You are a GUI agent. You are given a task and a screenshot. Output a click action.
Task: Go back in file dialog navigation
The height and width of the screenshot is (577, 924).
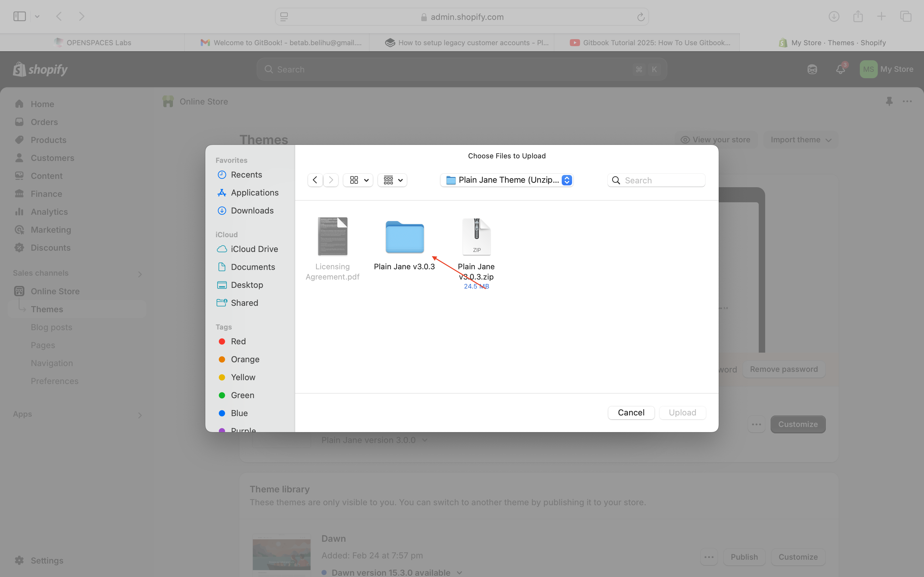tap(315, 180)
